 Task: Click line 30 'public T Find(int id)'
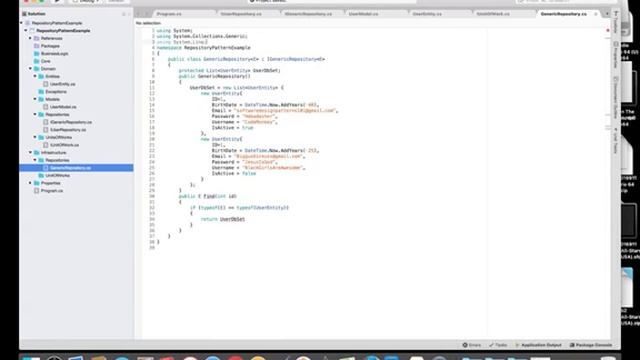coord(207,196)
